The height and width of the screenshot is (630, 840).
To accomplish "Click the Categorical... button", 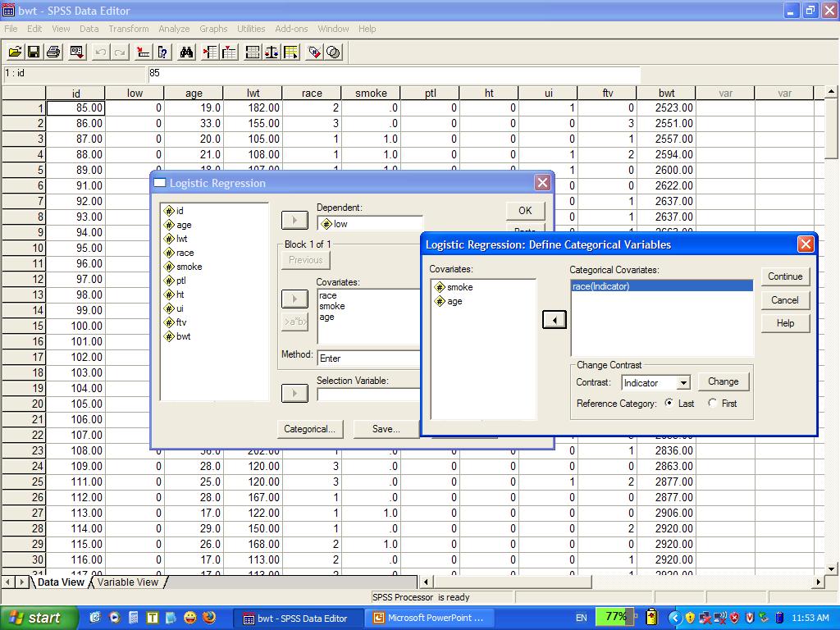I will pos(309,429).
